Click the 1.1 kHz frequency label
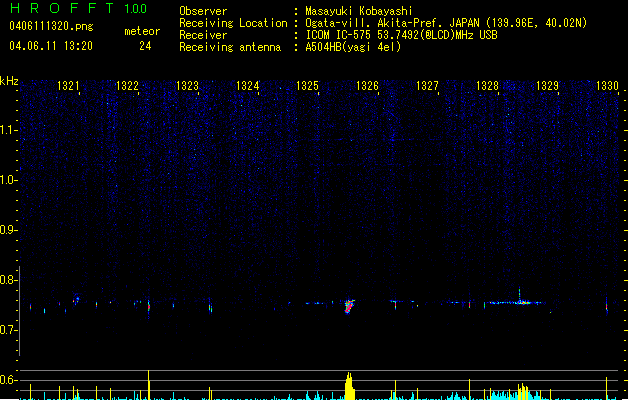The height and width of the screenshot is (400, 629). 8,130
